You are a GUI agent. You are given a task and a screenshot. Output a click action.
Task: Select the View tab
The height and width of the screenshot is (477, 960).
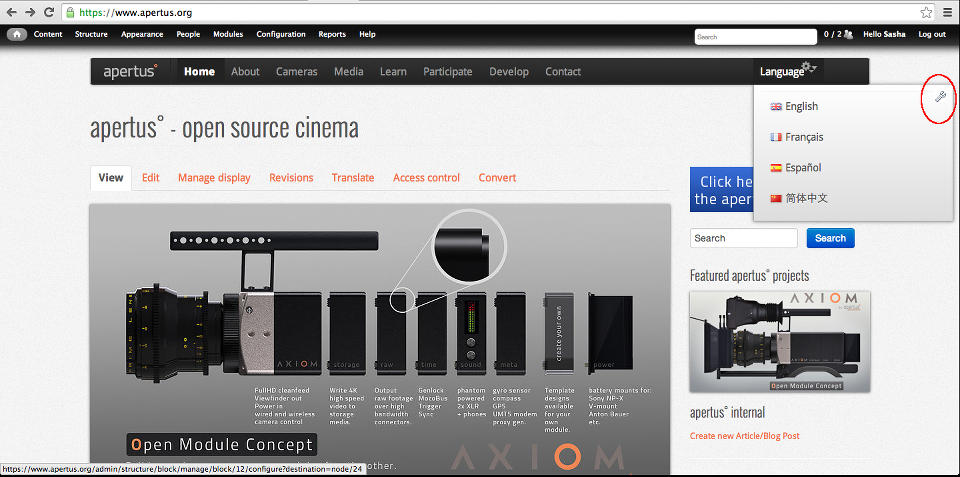[x=111, y=178]
